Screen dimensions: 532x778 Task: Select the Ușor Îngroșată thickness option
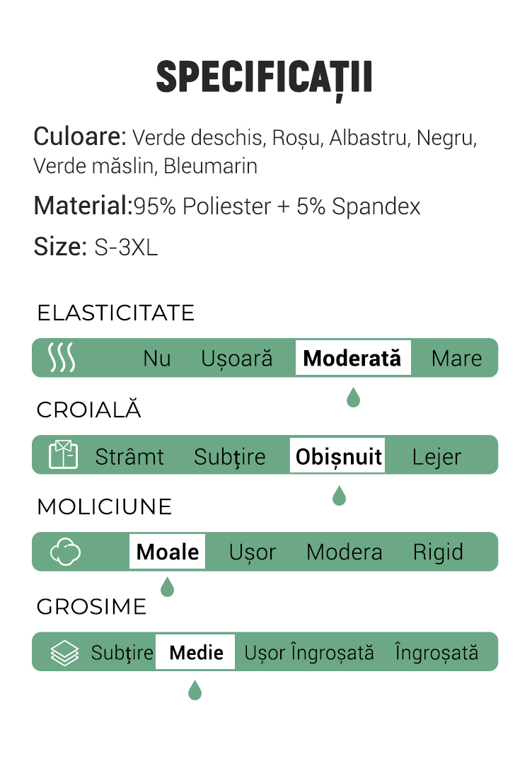pos(309,653)
